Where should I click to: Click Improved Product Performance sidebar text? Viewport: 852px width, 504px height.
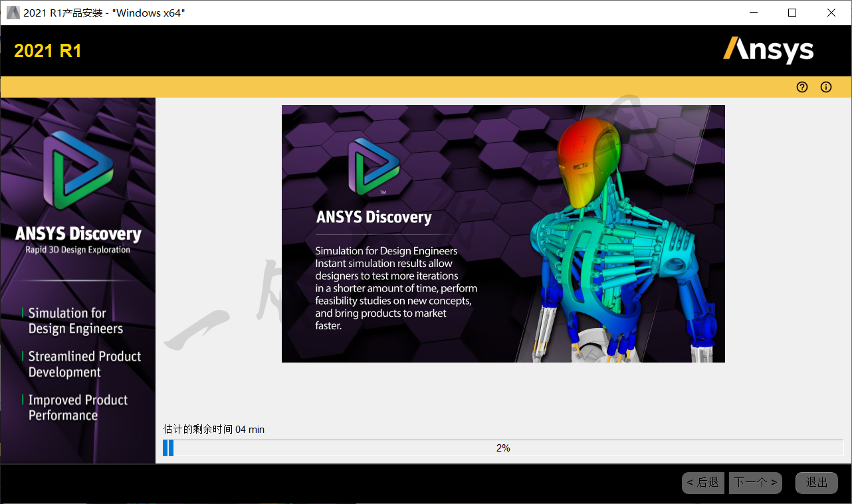coord(78,408)
